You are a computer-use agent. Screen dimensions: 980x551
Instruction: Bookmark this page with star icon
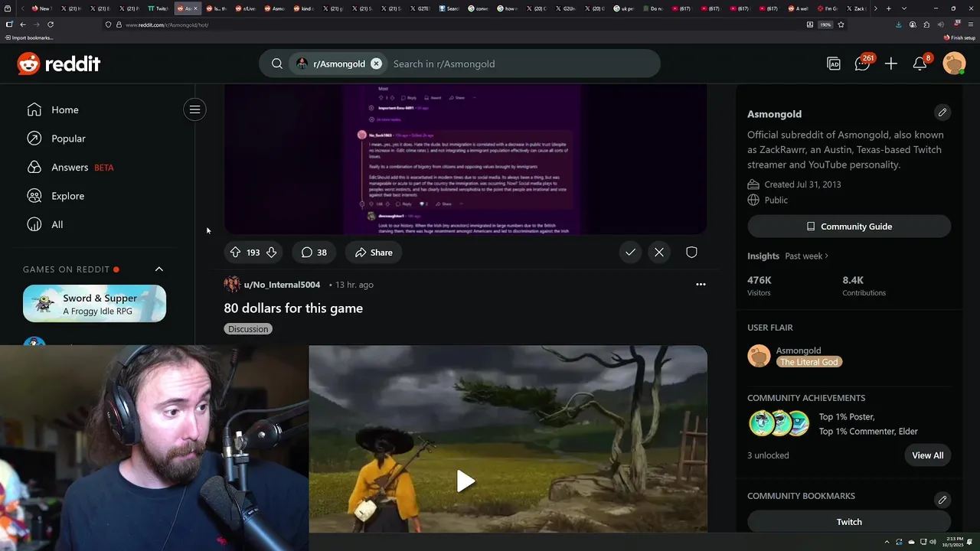[841, 24]
